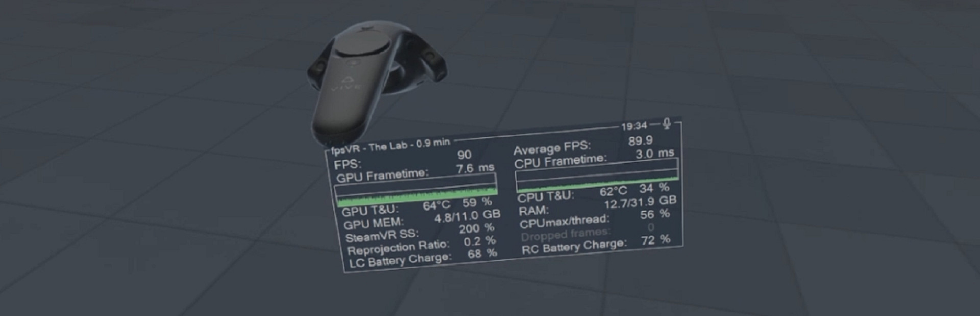
Task: Click the SteamVR SS 200 % value
Action: click(476, 229)
